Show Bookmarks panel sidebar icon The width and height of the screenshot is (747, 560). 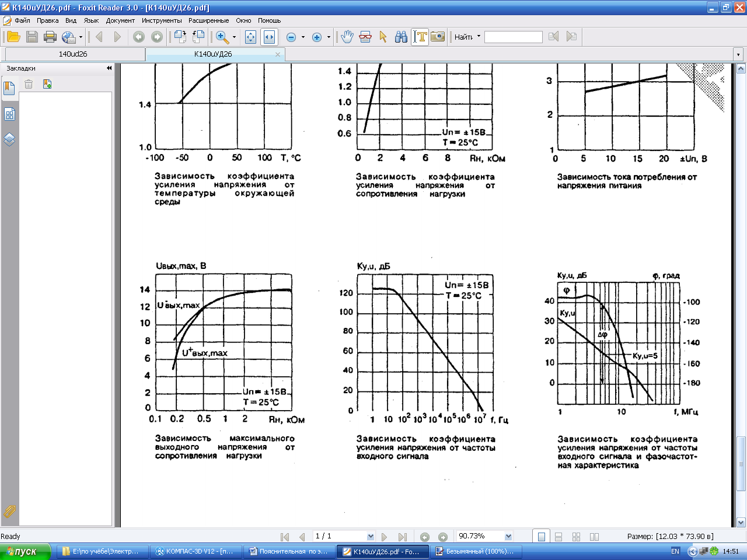click(x=9, y=88)
